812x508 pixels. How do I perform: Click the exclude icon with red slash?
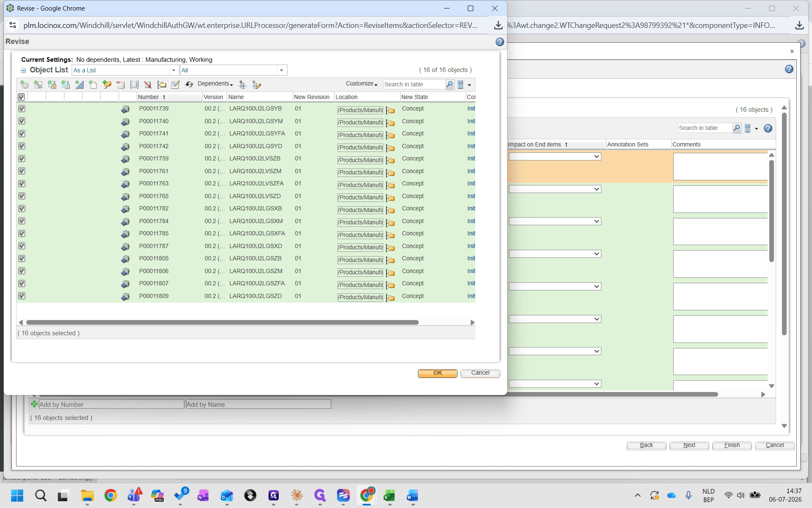point(148,85)
